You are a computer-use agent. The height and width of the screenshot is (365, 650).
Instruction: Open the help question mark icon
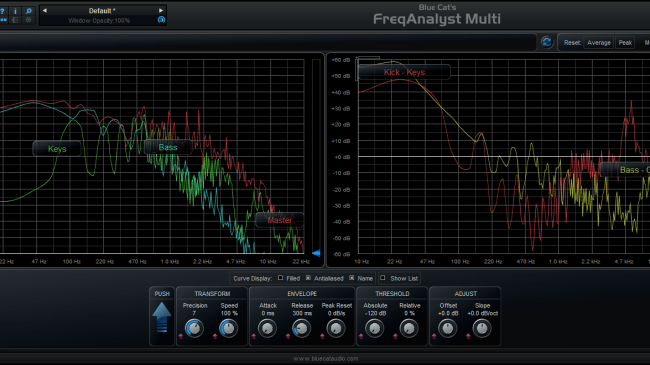click(x=2, y=11)
